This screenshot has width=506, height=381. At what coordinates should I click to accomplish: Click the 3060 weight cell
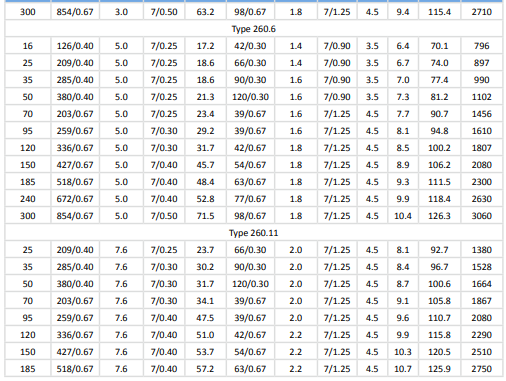coord(482,216)
